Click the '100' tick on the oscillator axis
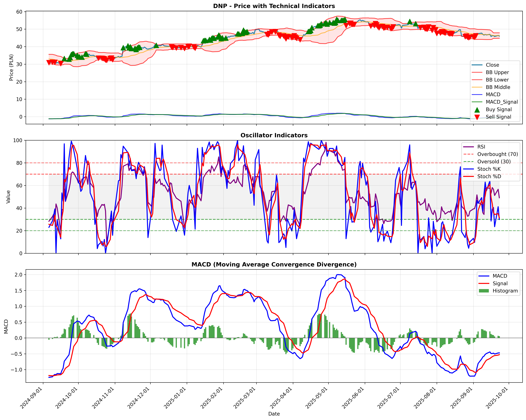This screenshot has width=526, height=420. tap(18, 140)
